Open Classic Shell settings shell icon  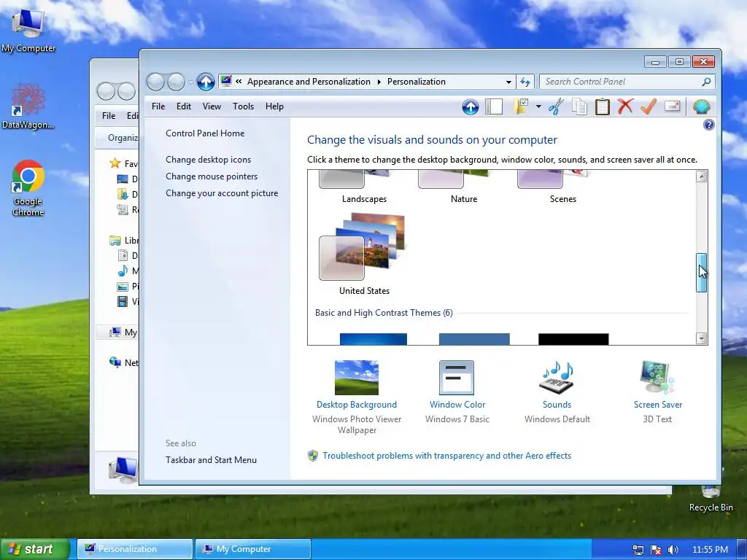701,106
